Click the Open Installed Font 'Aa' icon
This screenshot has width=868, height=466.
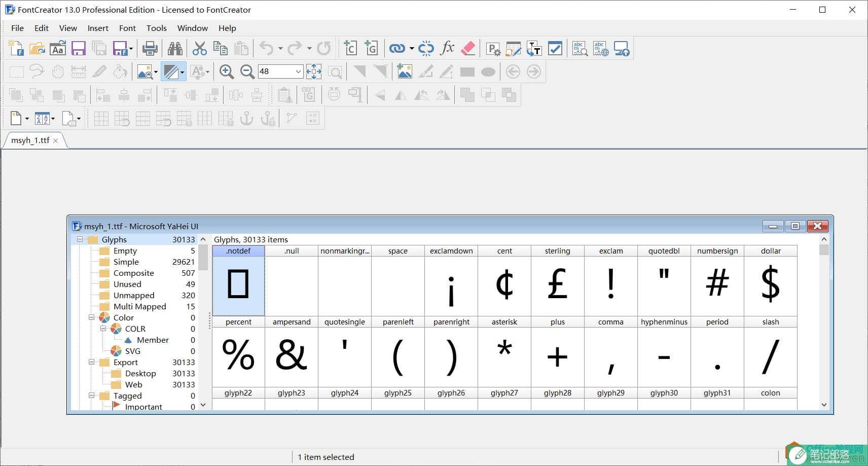tap(58, 49)
